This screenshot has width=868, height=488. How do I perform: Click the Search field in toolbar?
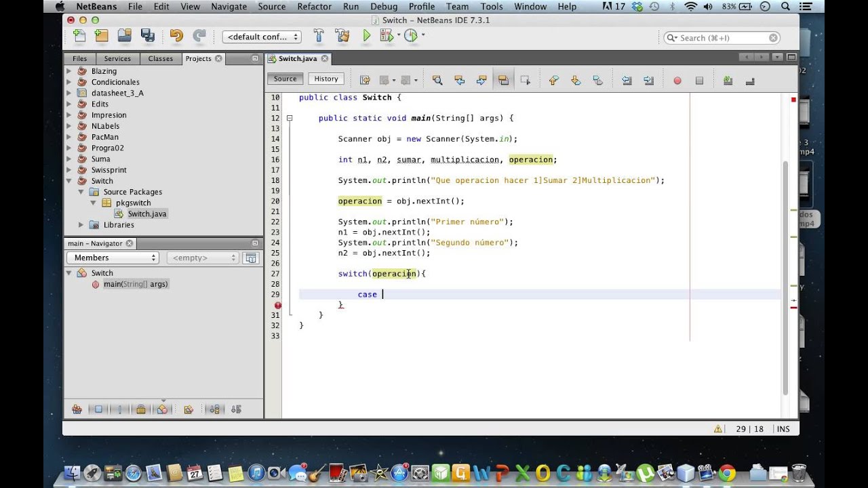coord(722,38)
